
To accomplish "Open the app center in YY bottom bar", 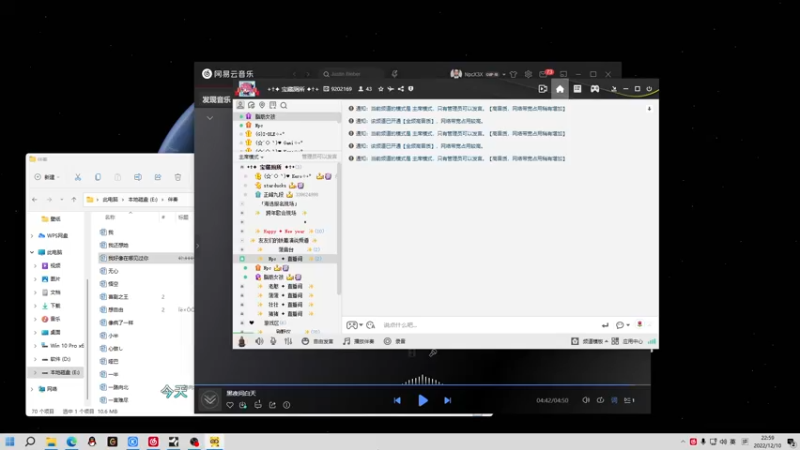I will 627,341.
